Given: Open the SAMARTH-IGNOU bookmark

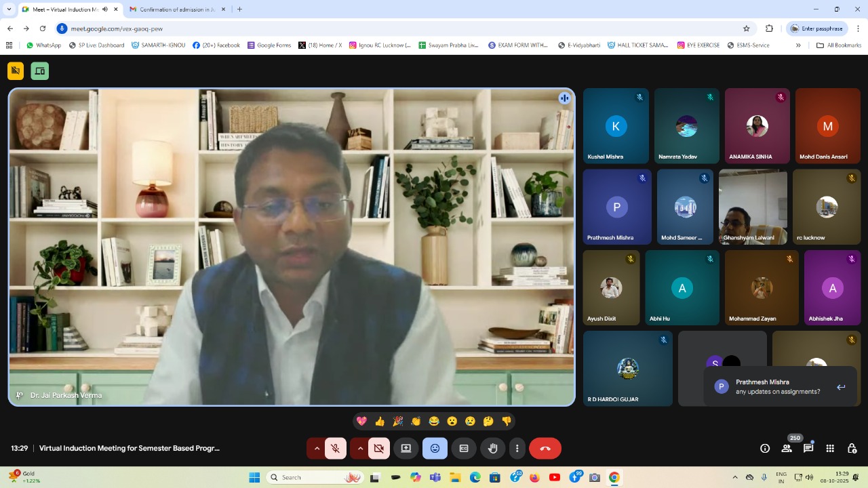Looking at the screenshot, I should [158, 45].
